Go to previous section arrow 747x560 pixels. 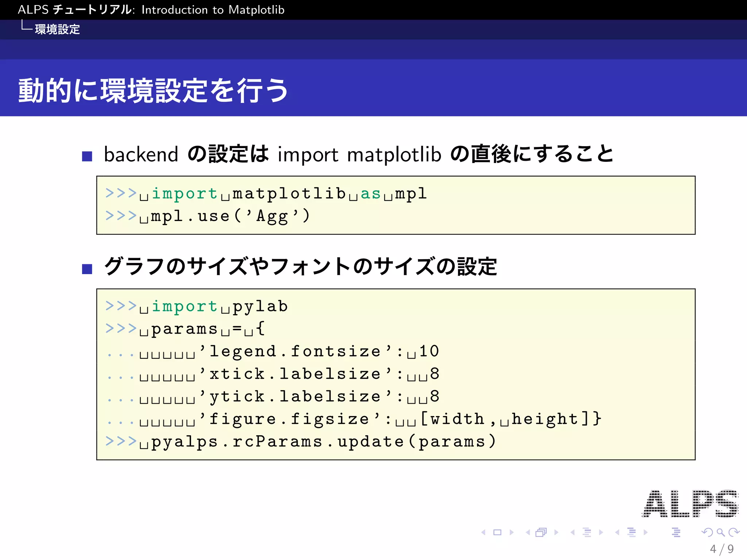(x=617, y=532)
